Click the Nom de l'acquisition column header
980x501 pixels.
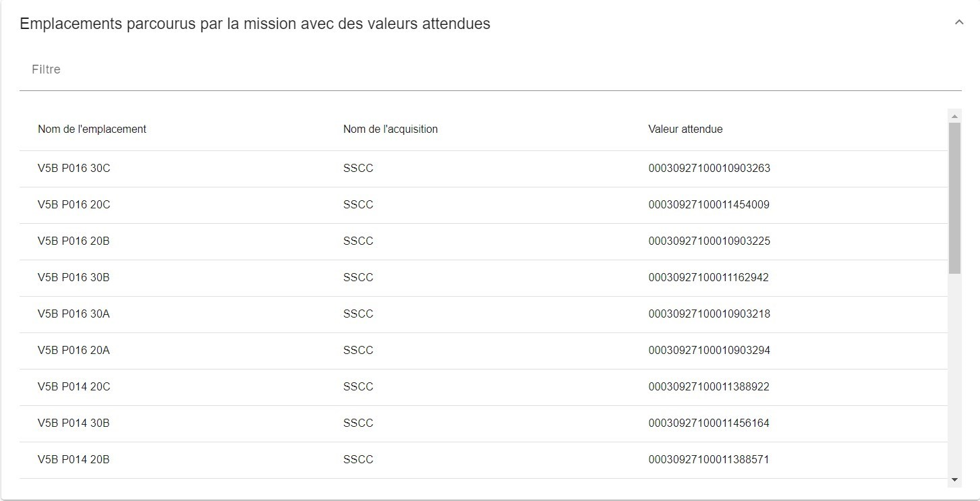click(x=391, y=129)
